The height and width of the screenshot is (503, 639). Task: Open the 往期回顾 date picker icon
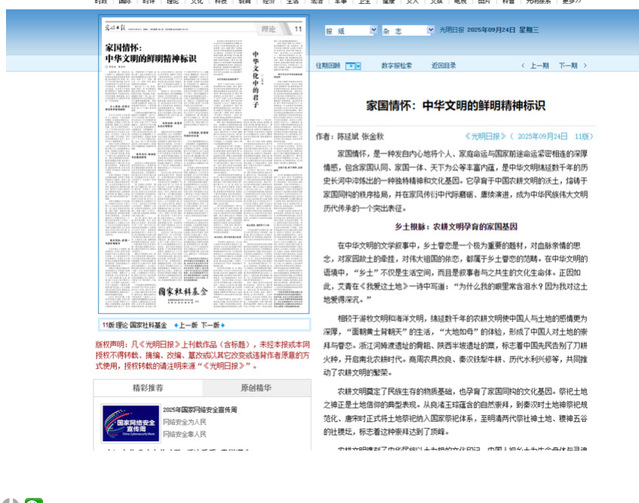pyautogui.click(x=353, y=66)
